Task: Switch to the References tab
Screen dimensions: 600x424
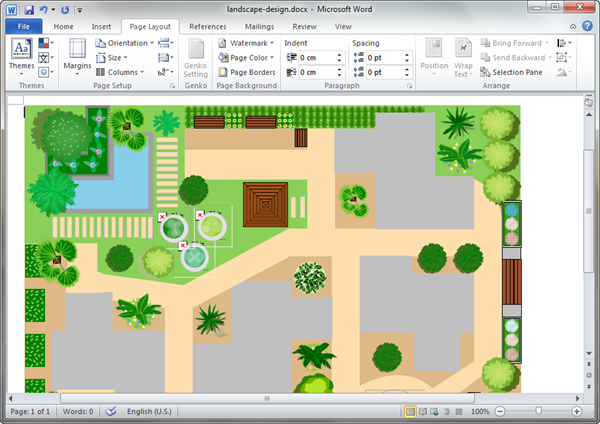Action: (x=207, y=26)
